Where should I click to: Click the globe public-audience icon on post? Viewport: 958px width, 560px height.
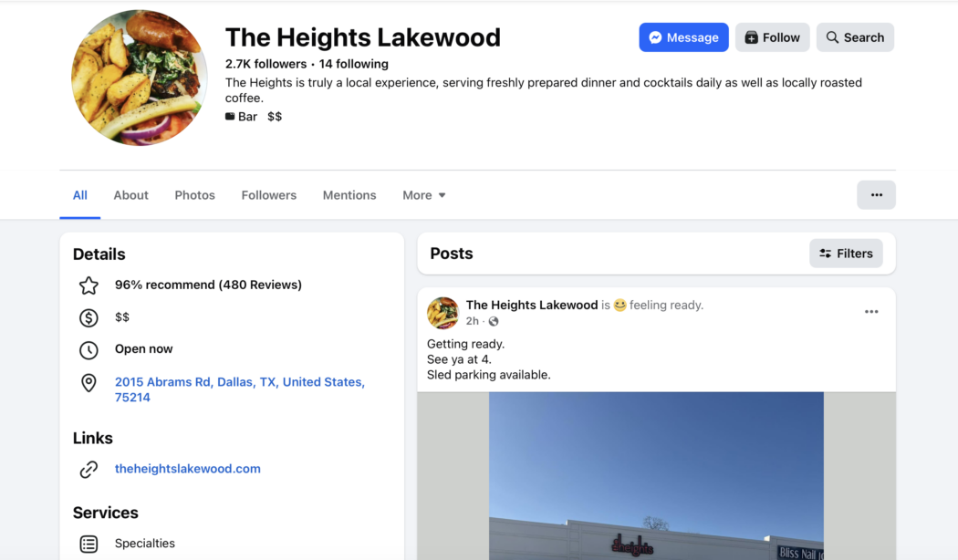pyautogui.click(x=494, y=322)
